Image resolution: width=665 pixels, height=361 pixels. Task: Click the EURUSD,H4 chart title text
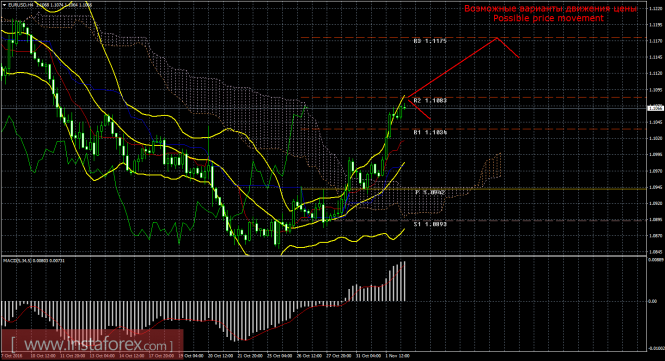(x=21, y=5)
